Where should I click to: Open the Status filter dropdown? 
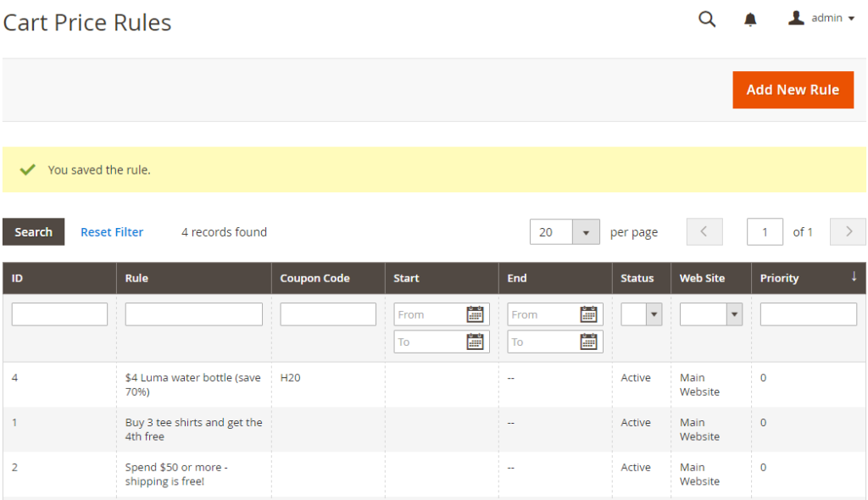[642, 314]
